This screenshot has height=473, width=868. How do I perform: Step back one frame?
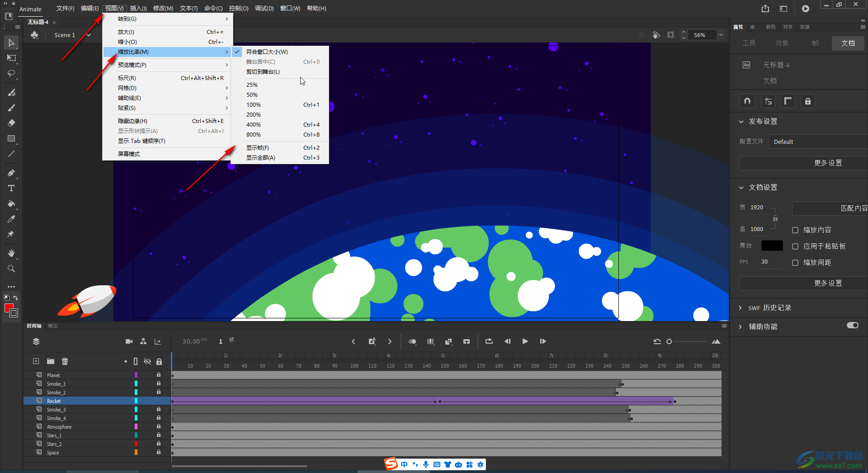tap(507, 341)
